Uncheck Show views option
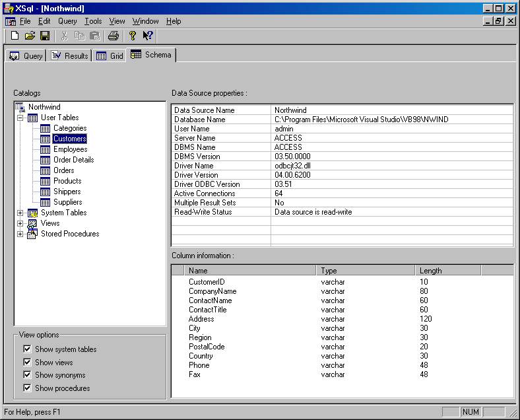 pos(27,362)
